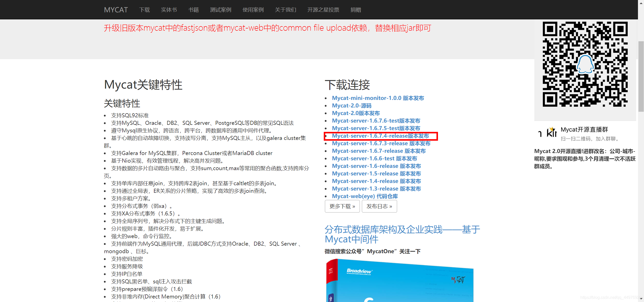The height and width of the screenshot is (302, 644).
Task: Click the red fastjson upgrade notice text
Action: (268, 28)
